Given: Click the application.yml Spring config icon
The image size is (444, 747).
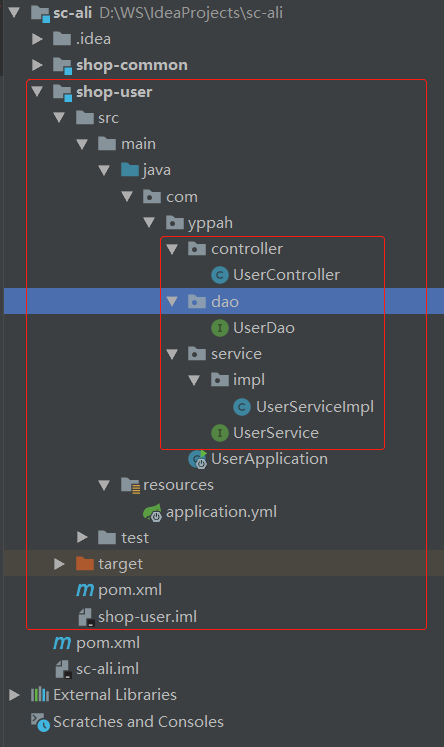Looking at the screenshot, I should pos(152,512).
